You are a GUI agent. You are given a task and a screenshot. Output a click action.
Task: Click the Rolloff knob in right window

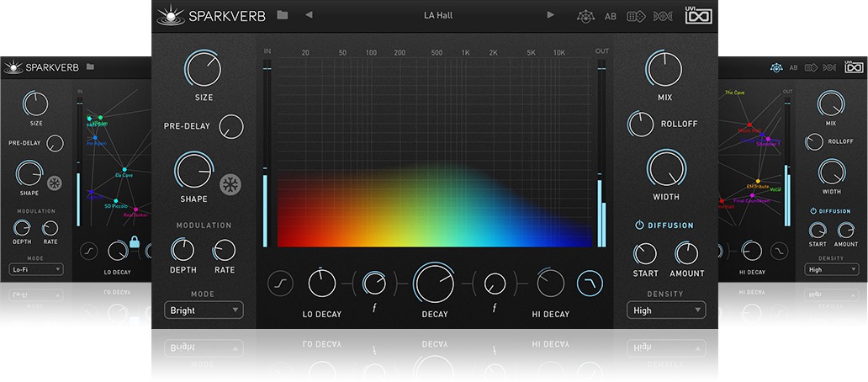tap(814, 141)
